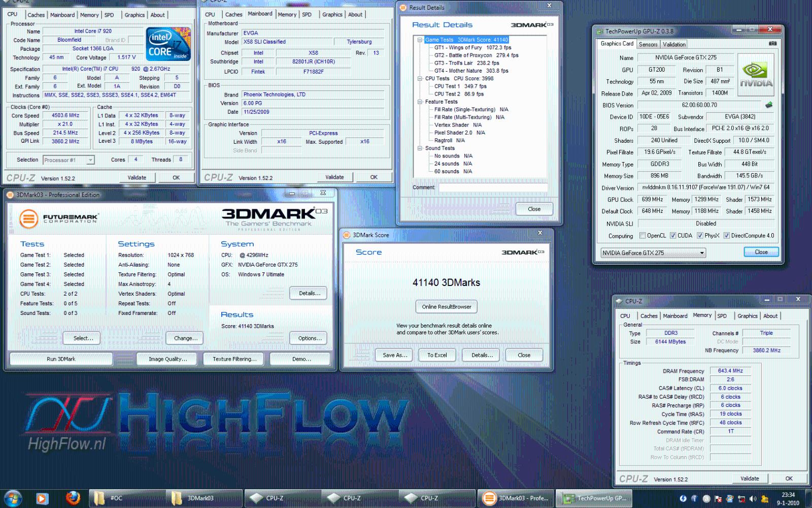This screenshot has width=812, height=508.
Task: Click the Show desktop strip beside the clock
Action: (x=808, y=498)
